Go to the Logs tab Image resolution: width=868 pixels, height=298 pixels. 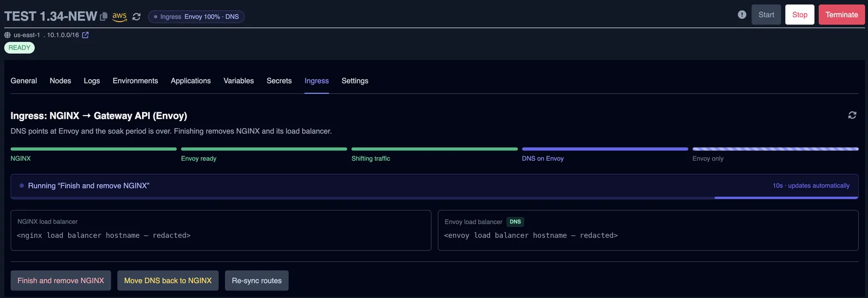92,81
